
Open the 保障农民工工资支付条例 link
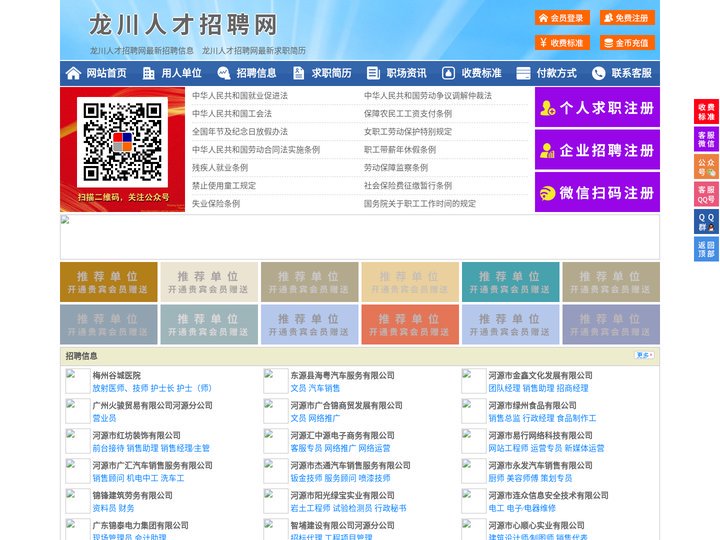point(408,113)
